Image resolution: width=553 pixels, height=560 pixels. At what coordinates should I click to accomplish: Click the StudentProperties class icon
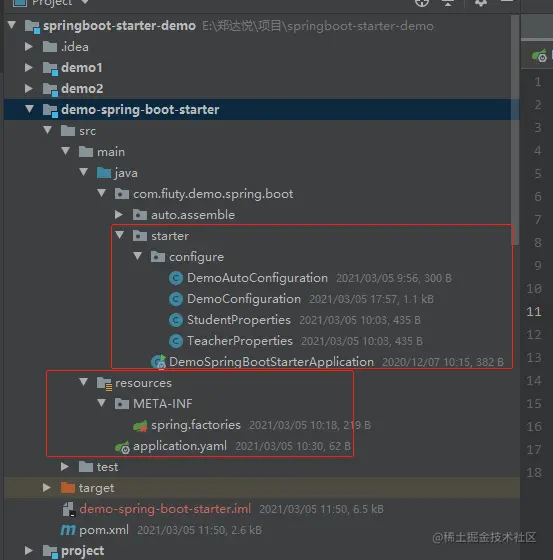click(x=176, y=320)
